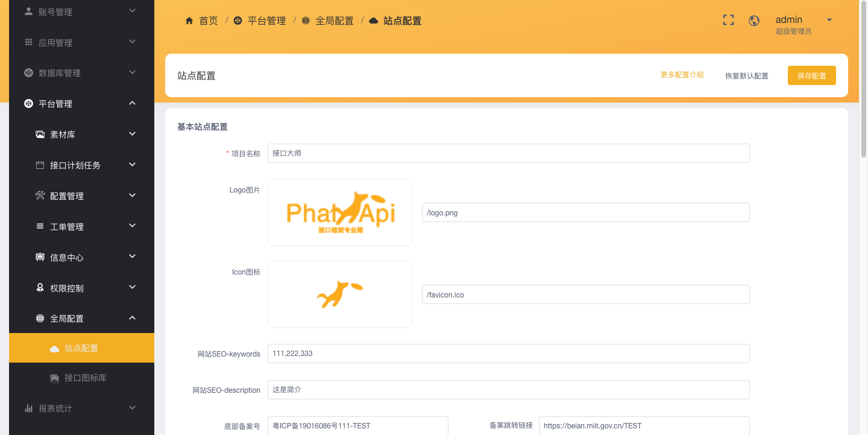Click the 账号管理 person icon
This screenshot has height=435, width=868.
[x=28, y=11]
